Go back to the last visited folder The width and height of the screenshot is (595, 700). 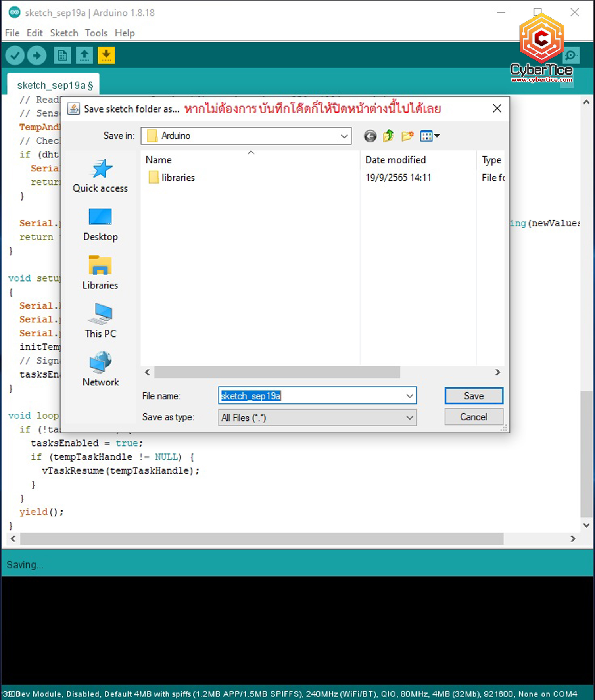[370, 136]
